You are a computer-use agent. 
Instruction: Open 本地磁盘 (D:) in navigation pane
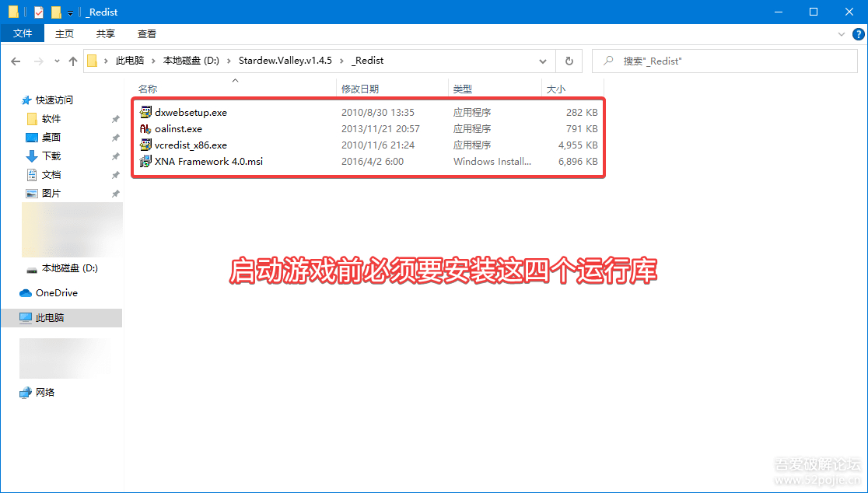tap(70, 268)
